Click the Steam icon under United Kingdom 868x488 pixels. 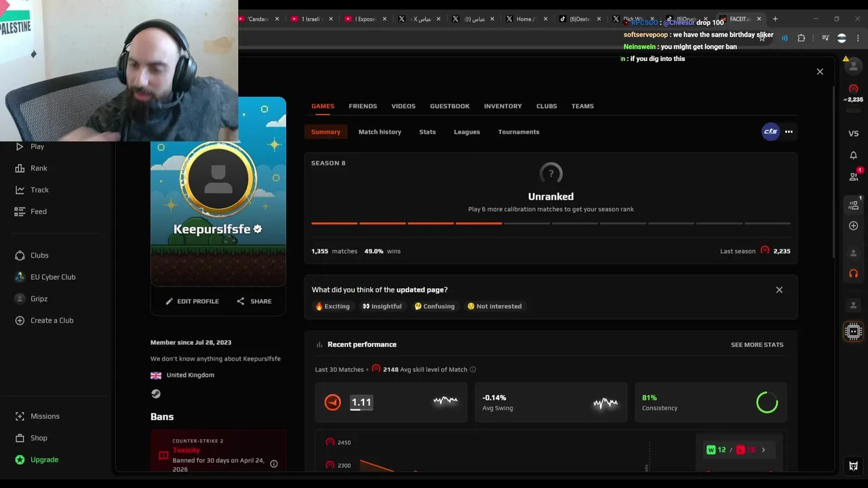(x=156, y=394)
